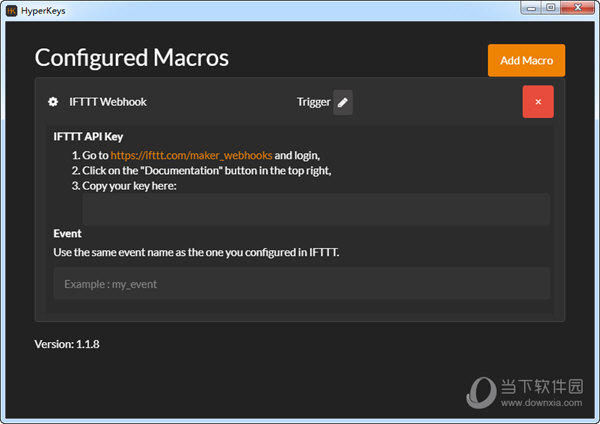Click the Event section heading

(67, 233)
